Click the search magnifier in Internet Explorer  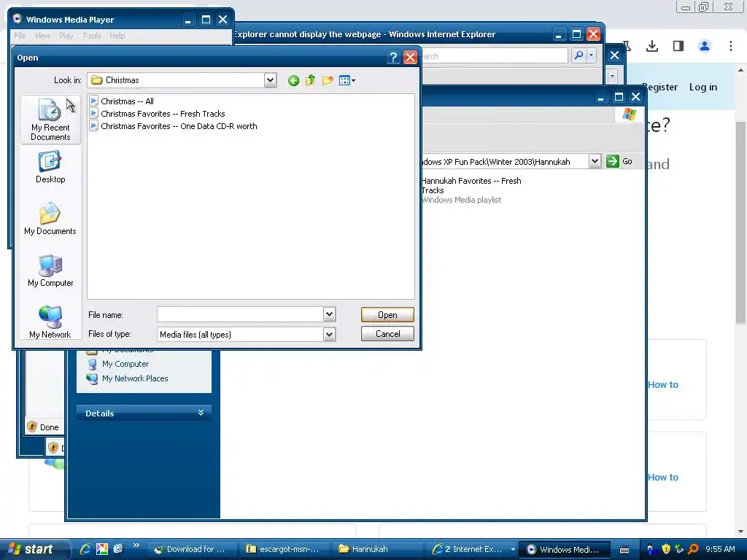tap(578, 55)
